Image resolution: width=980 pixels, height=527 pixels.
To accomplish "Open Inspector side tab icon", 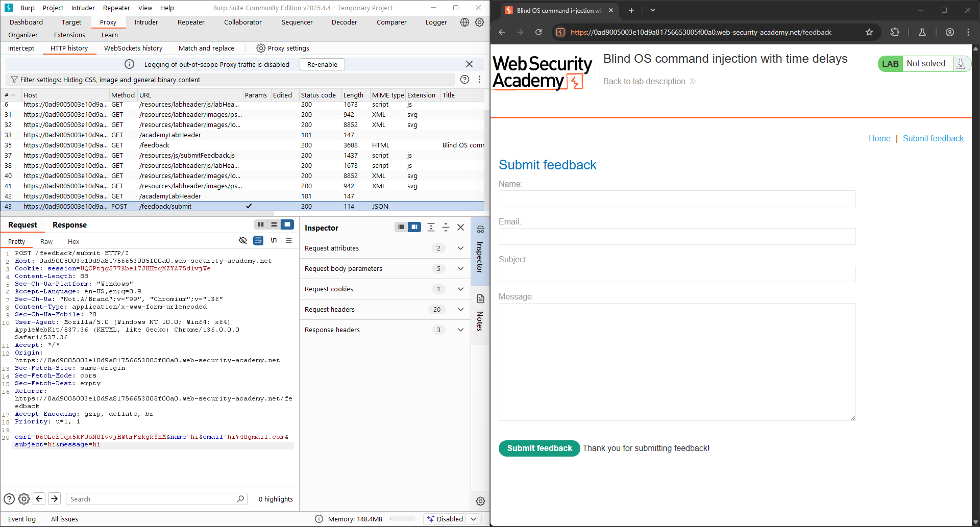I will [x=480, y=230].
